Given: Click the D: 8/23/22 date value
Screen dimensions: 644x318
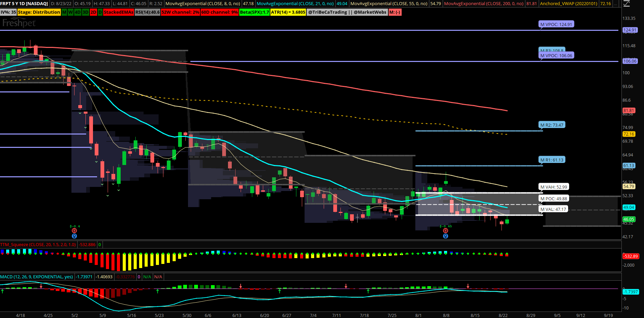Looking at the screenshot, I should [x=61, y=4].
